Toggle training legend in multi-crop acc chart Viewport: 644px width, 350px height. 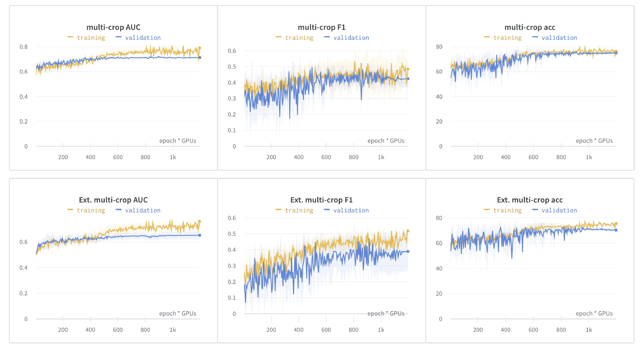(503, 38)
